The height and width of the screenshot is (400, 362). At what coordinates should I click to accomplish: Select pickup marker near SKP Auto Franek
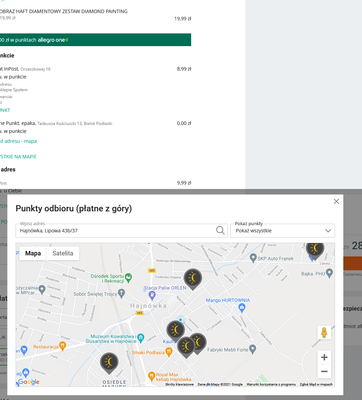(x=315, y=250)
